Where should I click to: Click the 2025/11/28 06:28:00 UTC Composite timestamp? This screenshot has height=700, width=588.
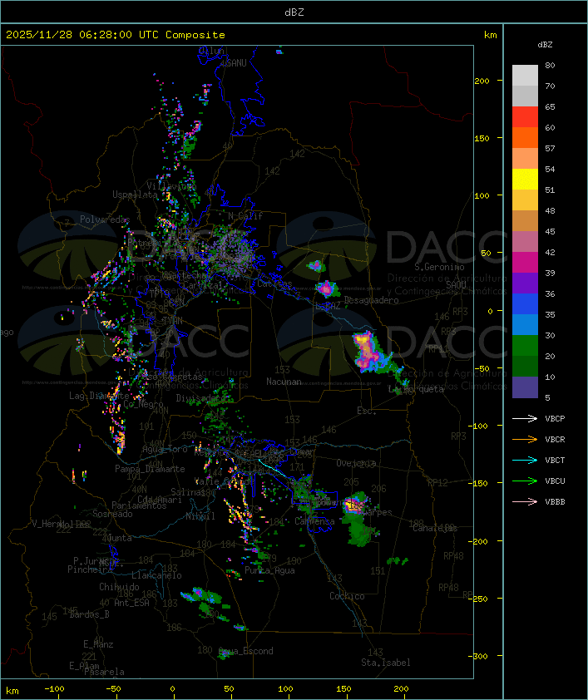(x=116, y=35)
